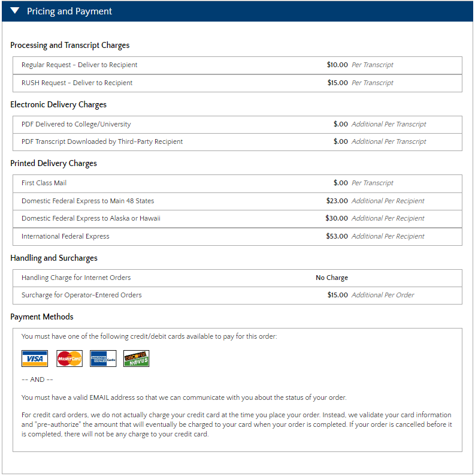Click Handling Charge for Internet Orders
The width and height of the screenshot is (475, 476).
76,278
